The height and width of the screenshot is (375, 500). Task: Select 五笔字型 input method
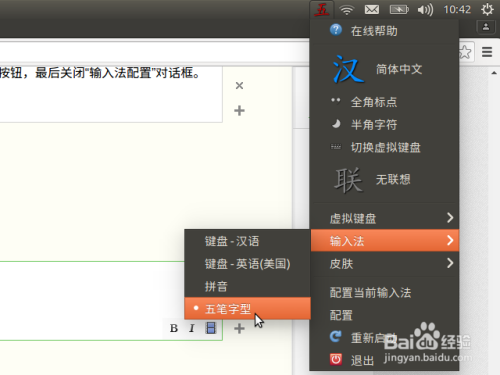coord(247,308)
